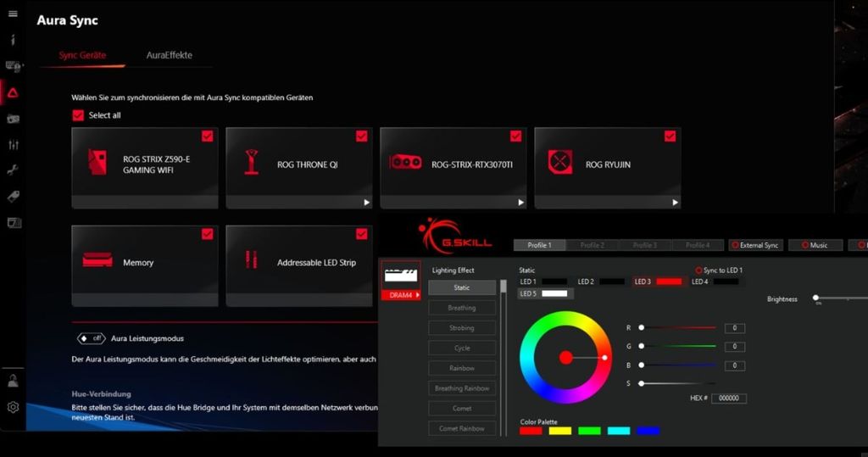Image resolution: width=868 pixels, height=457 pixels.
Task: Select the Profile 1 tab
Action: (540, 245)
